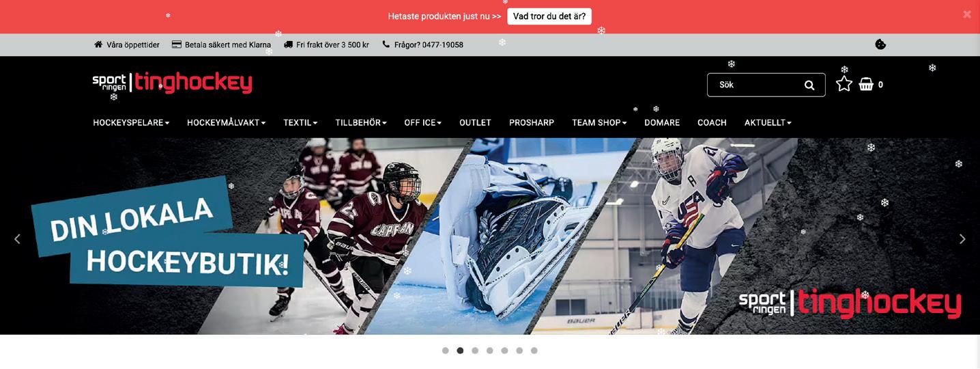Viewport: 980px width, 369px height.
Task: Go to previous banner slide arrow
Action: point(17,238)
